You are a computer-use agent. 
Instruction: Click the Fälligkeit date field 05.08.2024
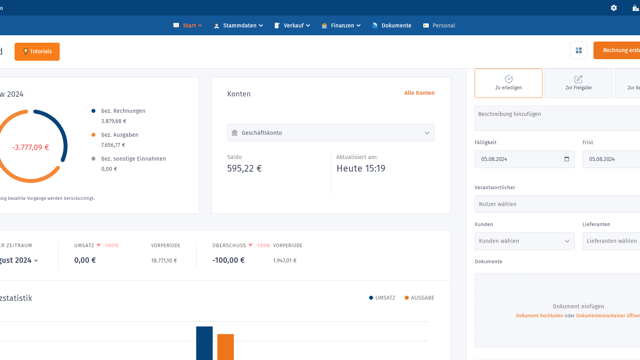[524, 159]
